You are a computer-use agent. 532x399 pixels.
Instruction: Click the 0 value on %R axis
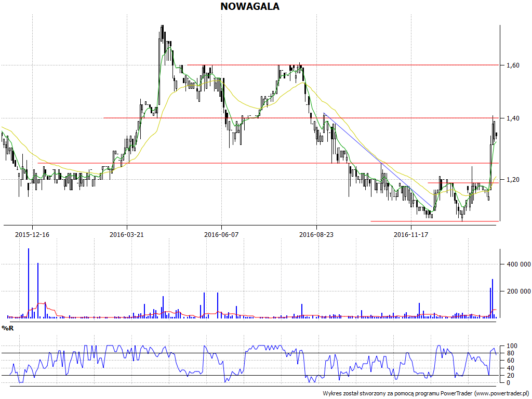[508, 383]
